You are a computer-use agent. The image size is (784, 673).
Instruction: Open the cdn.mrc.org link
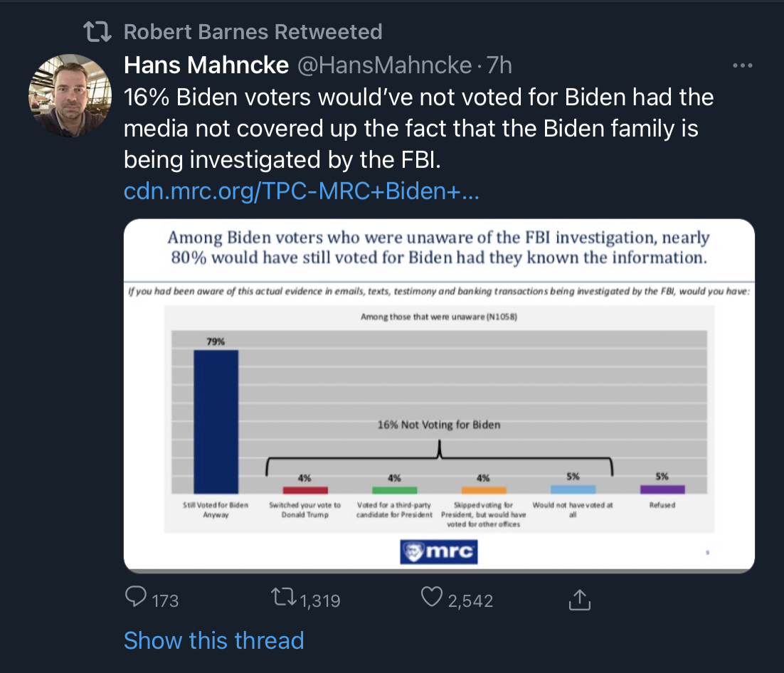[x=301, y=191]
